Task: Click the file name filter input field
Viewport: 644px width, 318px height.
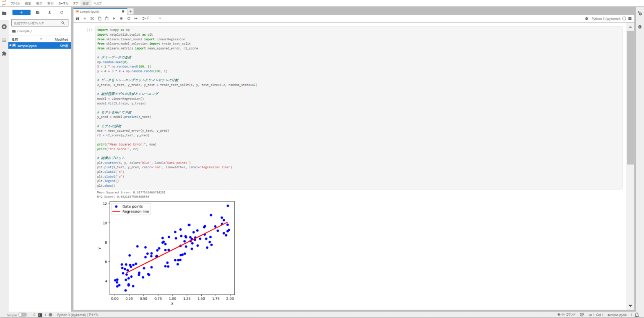Action: coord(37,23)
